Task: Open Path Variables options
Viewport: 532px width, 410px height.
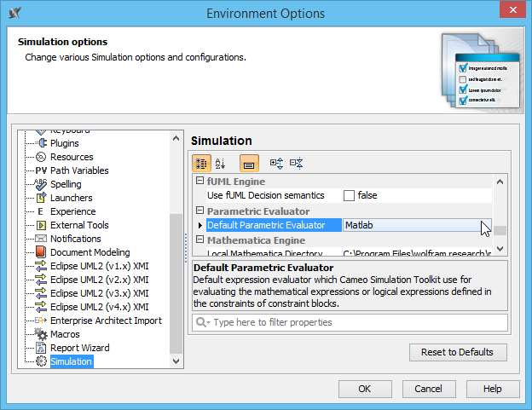Action: [79, 170]
